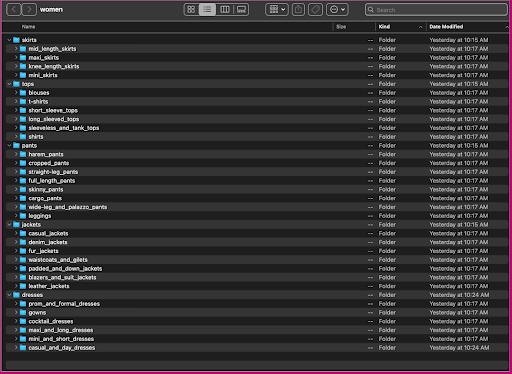Switch to column view
Viewport: 512px width, 374px height.
click(225, 9)
